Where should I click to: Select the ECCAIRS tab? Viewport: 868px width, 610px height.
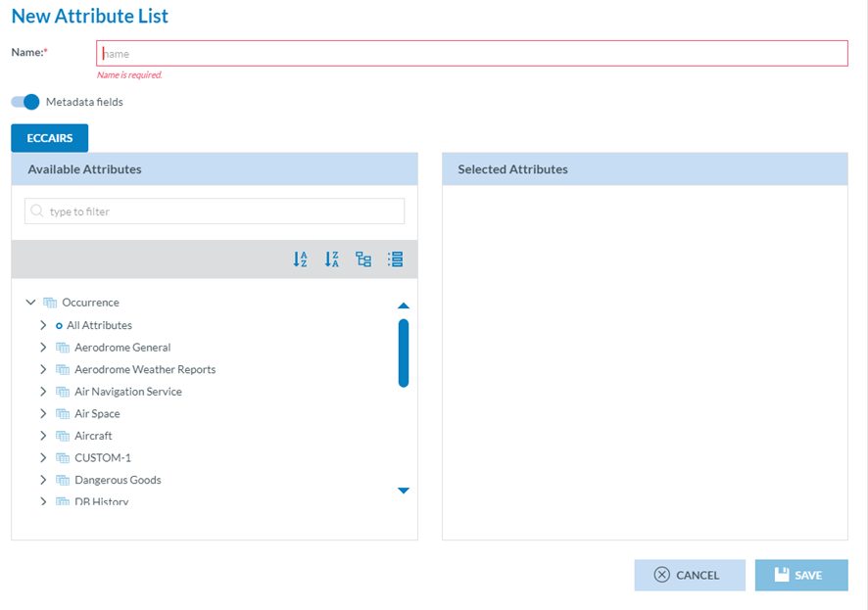[x=50, y=138]
